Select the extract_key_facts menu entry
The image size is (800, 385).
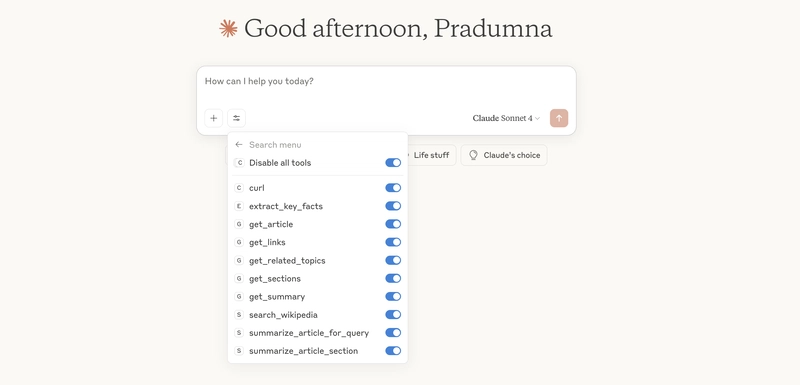pos(317,206)
